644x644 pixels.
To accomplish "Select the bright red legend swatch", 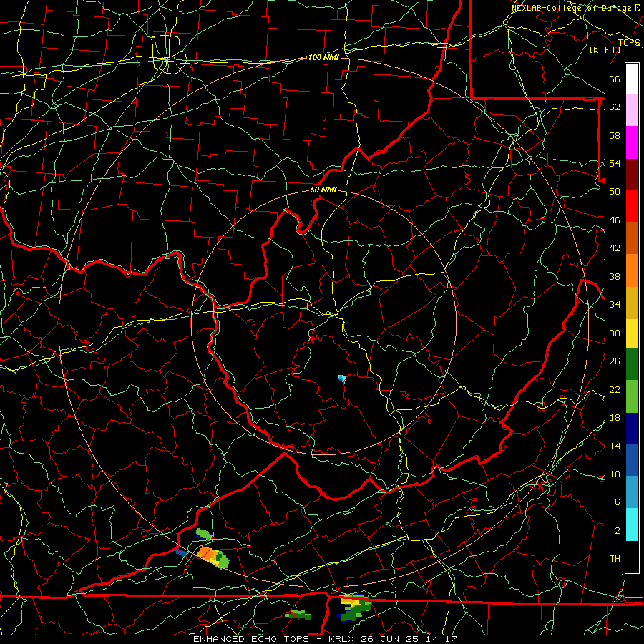I will coord(632,206).
